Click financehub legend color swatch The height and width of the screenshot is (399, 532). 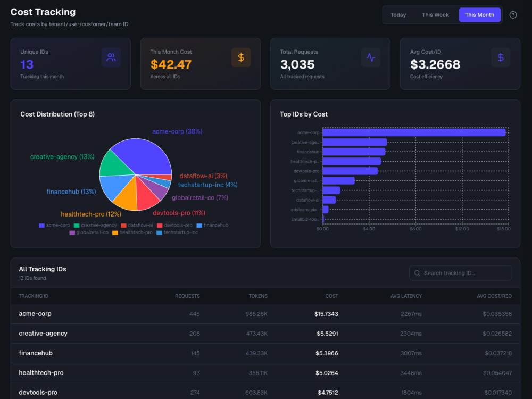199,226
